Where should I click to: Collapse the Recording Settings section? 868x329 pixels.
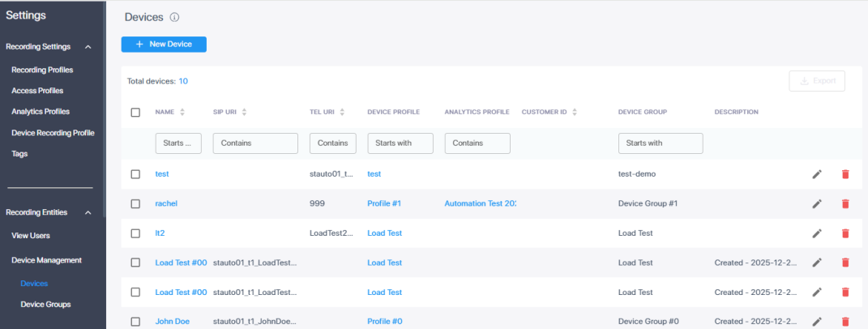88,47
